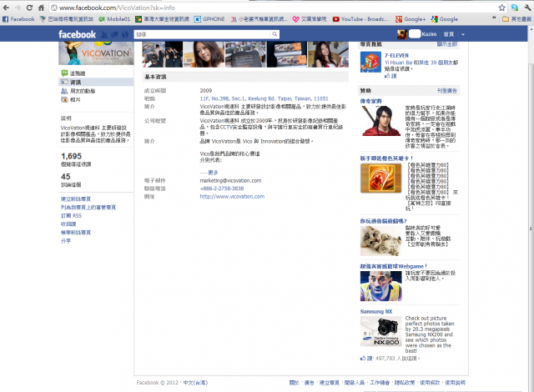Open the Kazim profile picture
The image size is (534, 392).
coord(402,34)
